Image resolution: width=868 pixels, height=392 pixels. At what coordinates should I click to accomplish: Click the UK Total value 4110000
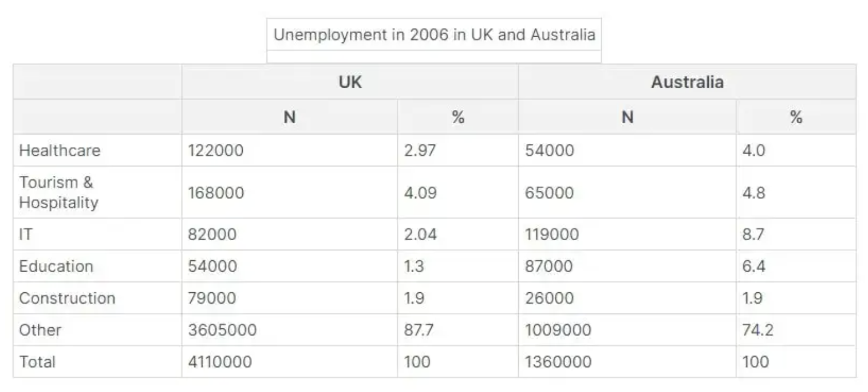[220, 362]
